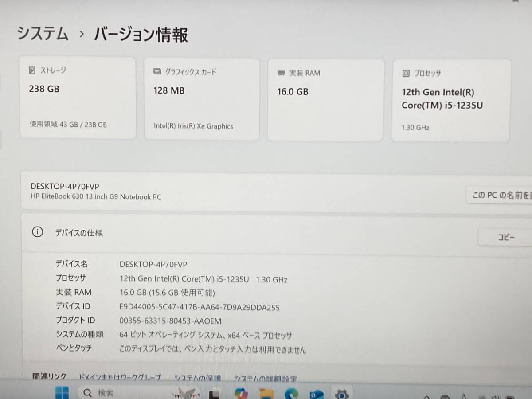Collapse the デバイスの仕様 section header
The height and width of the screenshot is (399, 532).
click(x=277, y=233)
